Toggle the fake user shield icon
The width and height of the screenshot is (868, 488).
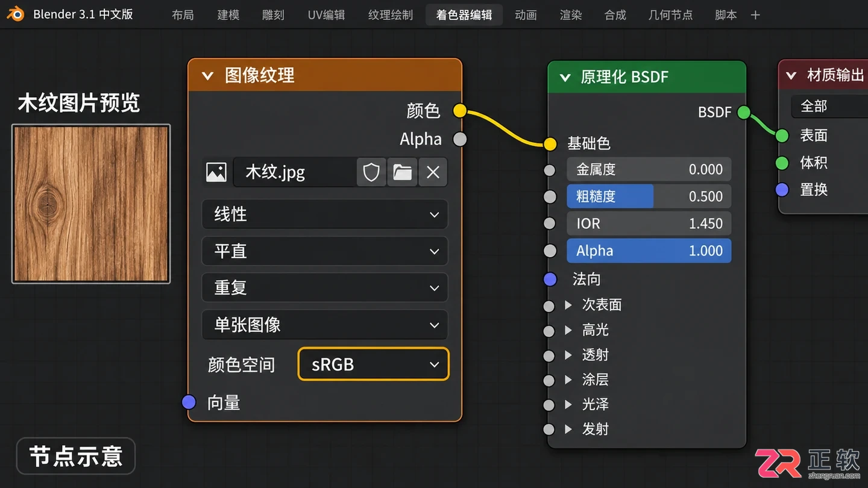pos(371,172)
